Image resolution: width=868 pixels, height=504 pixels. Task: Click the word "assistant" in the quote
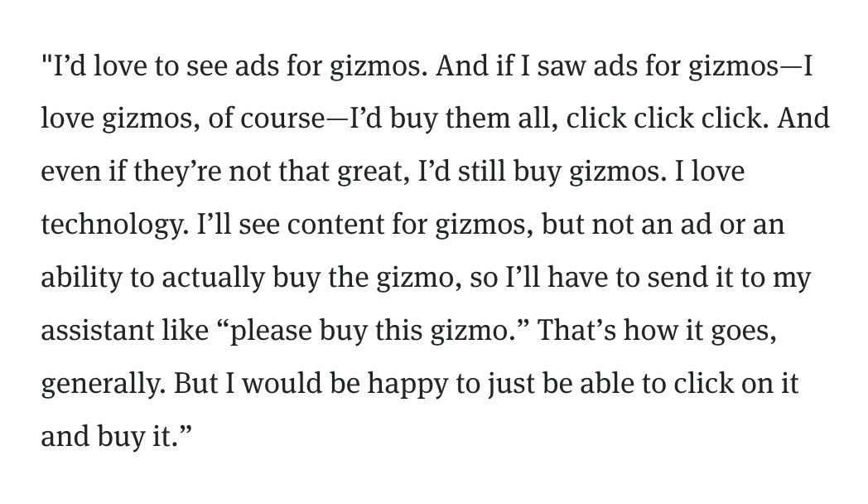(90, 332)
